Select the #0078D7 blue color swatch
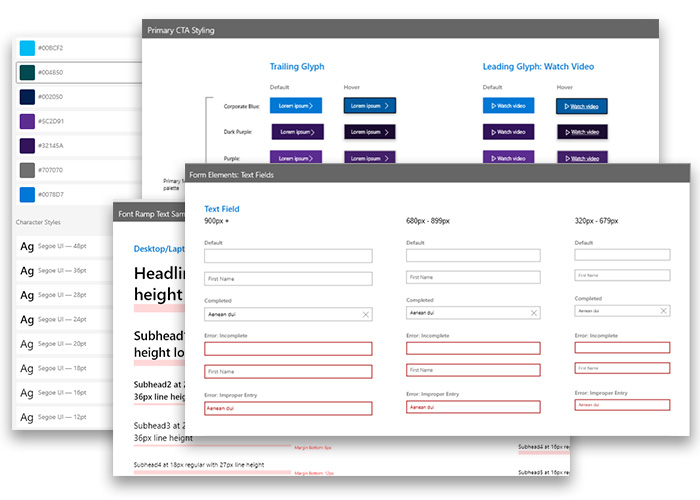The image size is (700, 500). [27, 194]
